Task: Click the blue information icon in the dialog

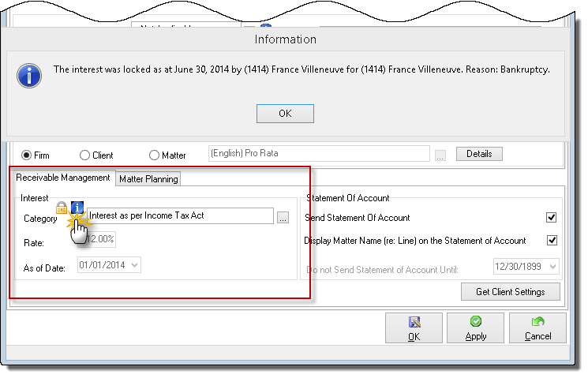Action: (x=29, y=76)
